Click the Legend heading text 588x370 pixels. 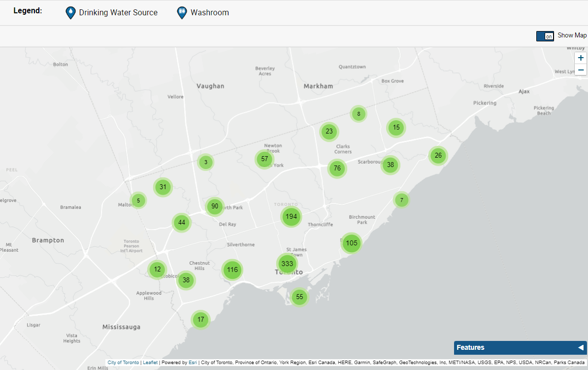pyautogui.click(x=28, y=10)
